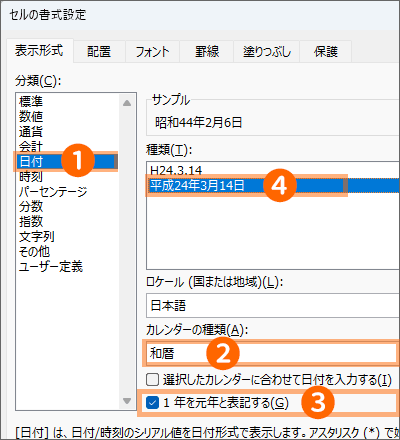This screenshot has width=400, height=440.
Task: Uncheck 1年を元年と表記する checkbox
Action: pyautogui.click(x=152, y=403)
